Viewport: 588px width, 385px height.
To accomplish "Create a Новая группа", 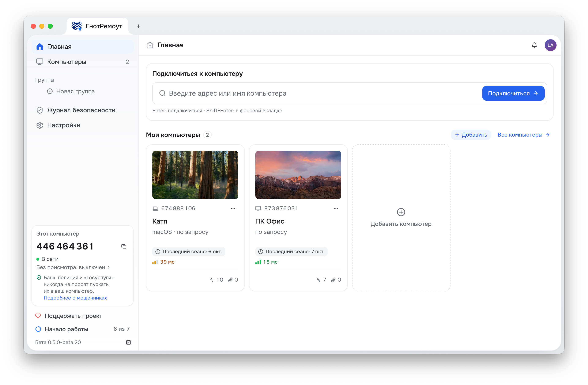I will click(71, 91).
